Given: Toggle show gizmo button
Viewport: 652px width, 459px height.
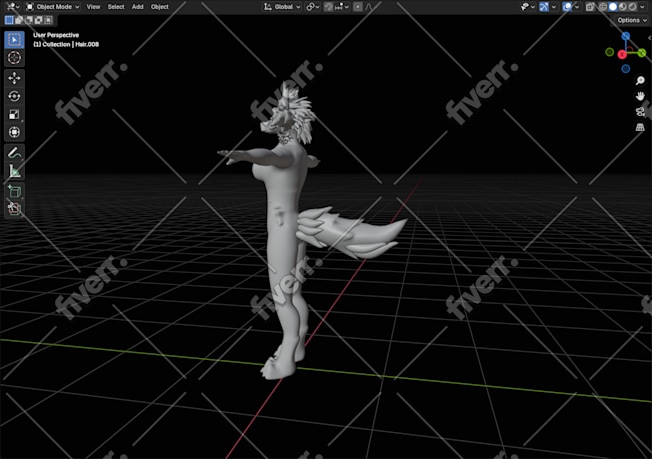Looking at the screenshot, I should 544,7.
